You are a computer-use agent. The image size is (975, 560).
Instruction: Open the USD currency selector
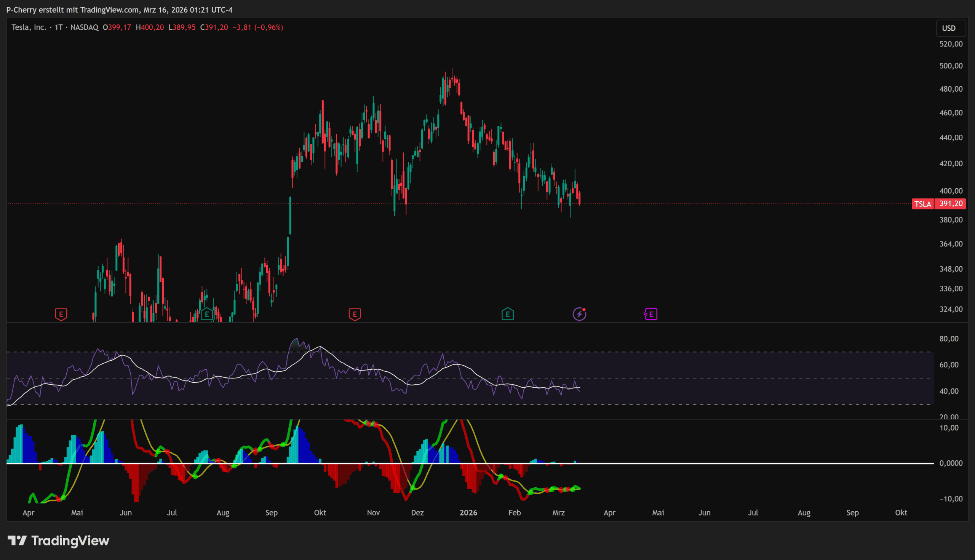tap(948, 28)
